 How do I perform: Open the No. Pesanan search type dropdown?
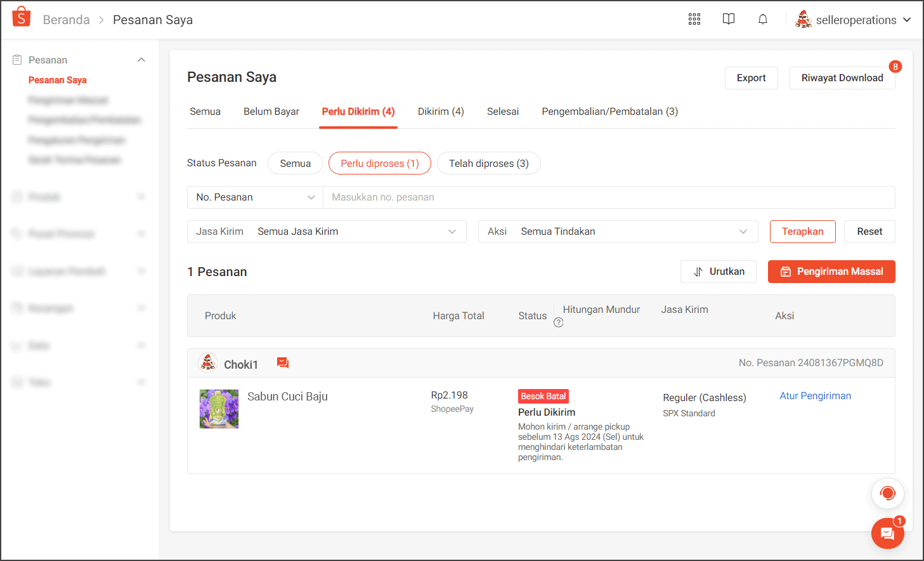255,197
